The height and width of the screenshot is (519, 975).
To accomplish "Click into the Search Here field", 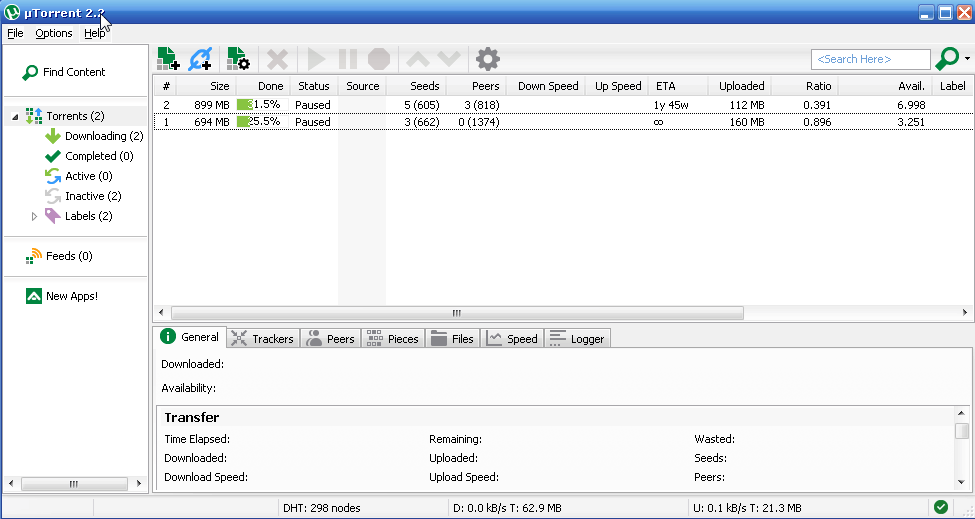I will 871,59.
